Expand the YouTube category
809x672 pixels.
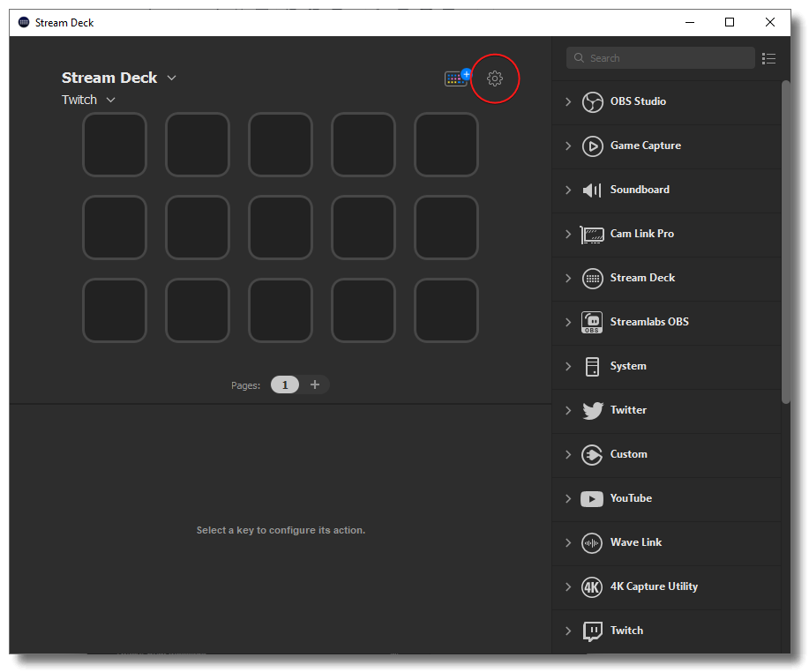(x=568, y=499)
